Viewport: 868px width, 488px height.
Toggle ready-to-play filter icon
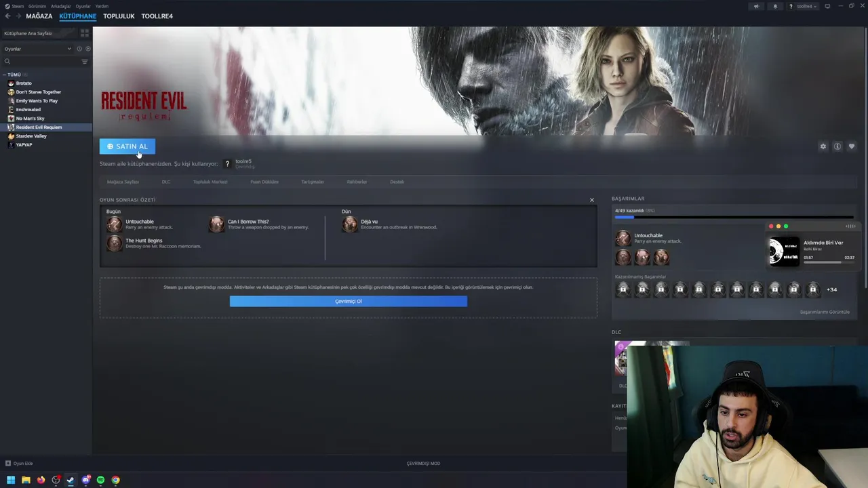pos(88,49)
